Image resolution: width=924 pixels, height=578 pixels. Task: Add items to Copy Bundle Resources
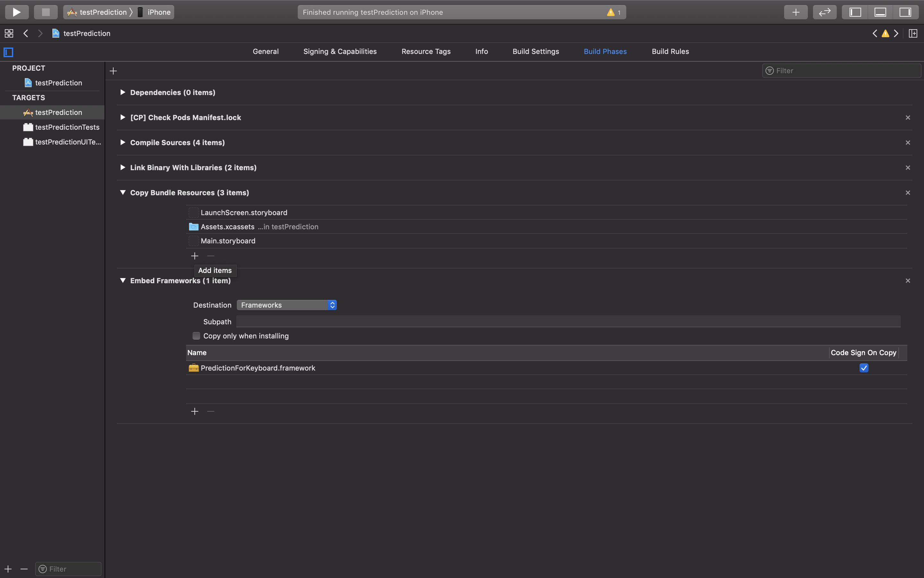click(195, 256)
